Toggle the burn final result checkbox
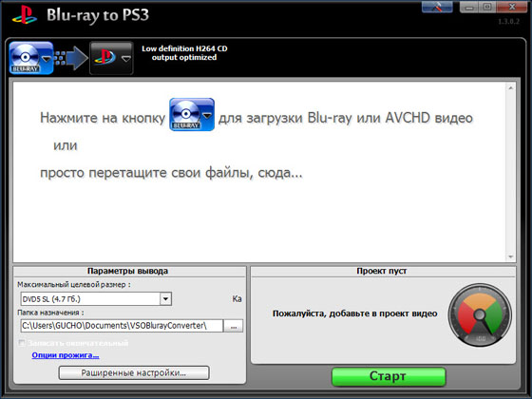This screenshot has width=532, height=399. coord(22,343)
